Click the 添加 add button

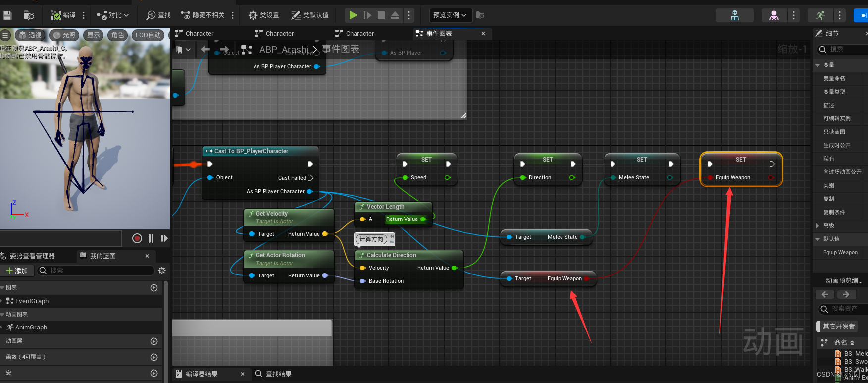click(x=17, y=271)
